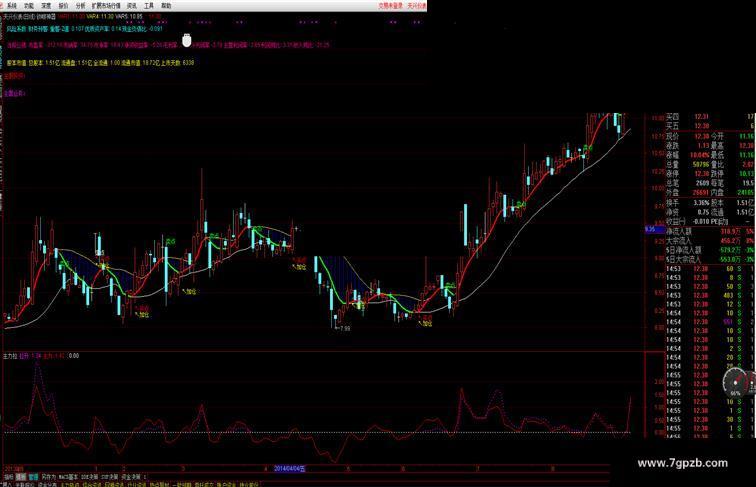Click the 涨幅 10.04% value in the quote panel
The width and height of the screenshot is (756, 487).
[x=700, y=155]
